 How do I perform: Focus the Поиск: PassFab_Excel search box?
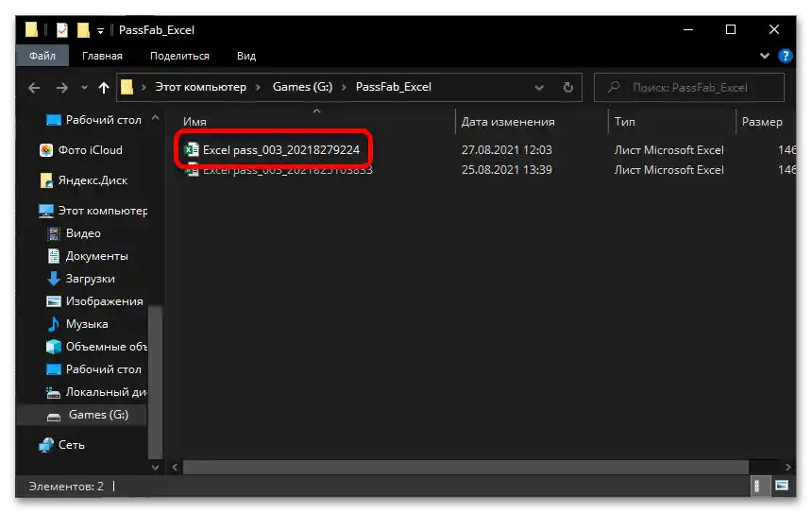tap(688, 87)
